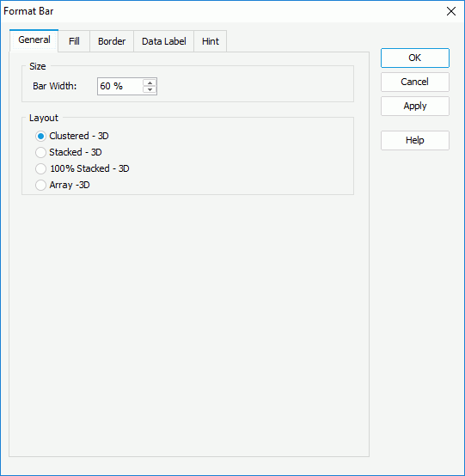Open the Hint tab
Viewport: 465px width, 476px height.
pyautogui.click(x=211, y=41)
